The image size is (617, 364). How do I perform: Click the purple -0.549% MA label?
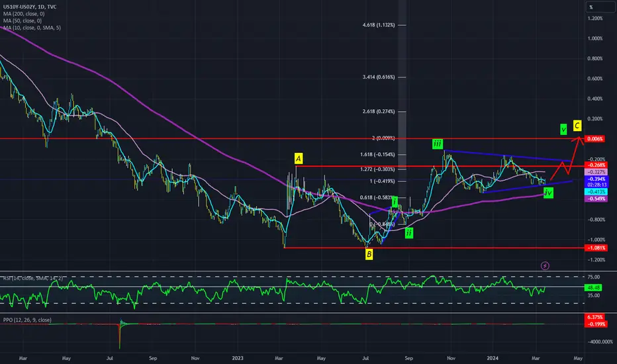(596, 199)
